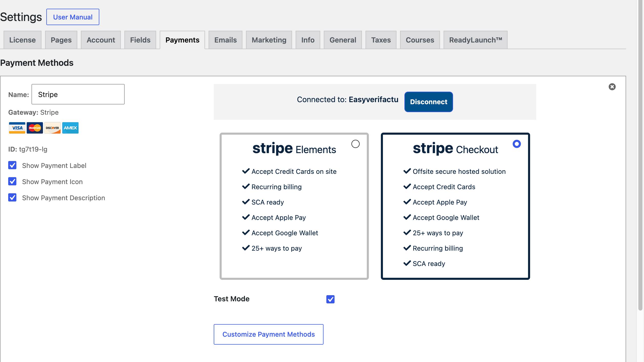Click the Test Mode label
644x362 pixels.
click(x=232, y=299)
